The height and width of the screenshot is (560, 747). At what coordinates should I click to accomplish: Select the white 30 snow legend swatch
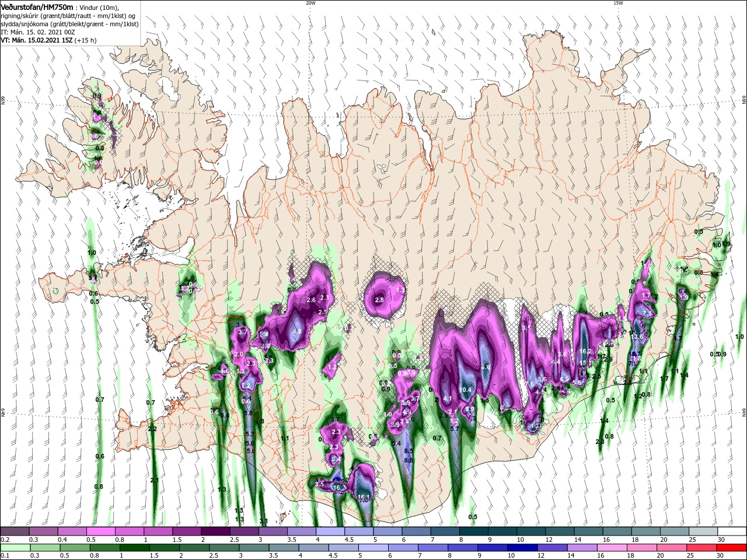coord(732,531)
